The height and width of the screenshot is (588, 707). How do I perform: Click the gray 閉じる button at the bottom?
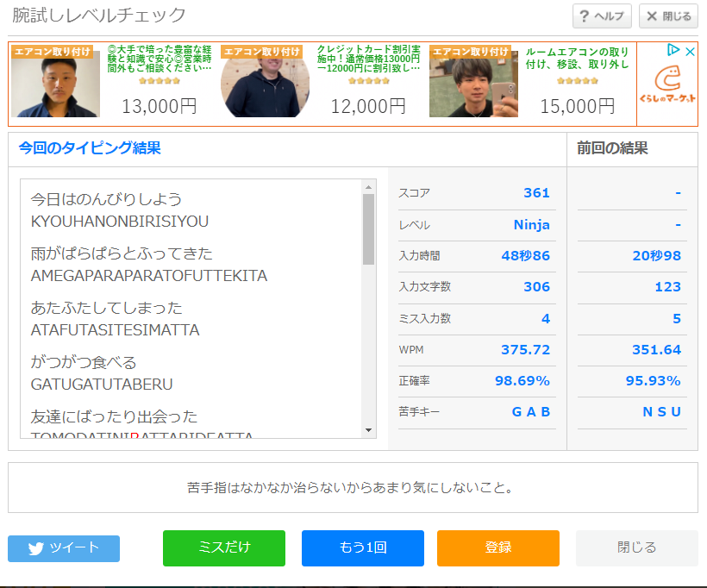[636, 547]
